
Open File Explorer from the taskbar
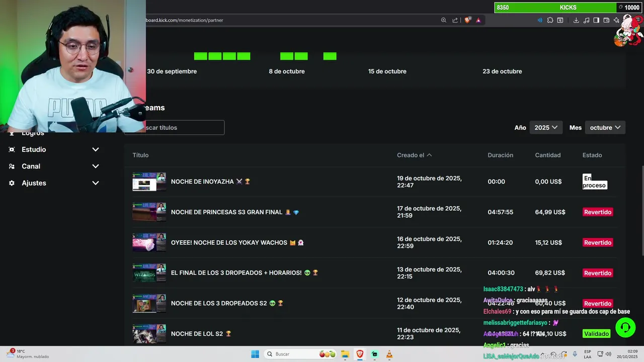(x=345, y=354)
